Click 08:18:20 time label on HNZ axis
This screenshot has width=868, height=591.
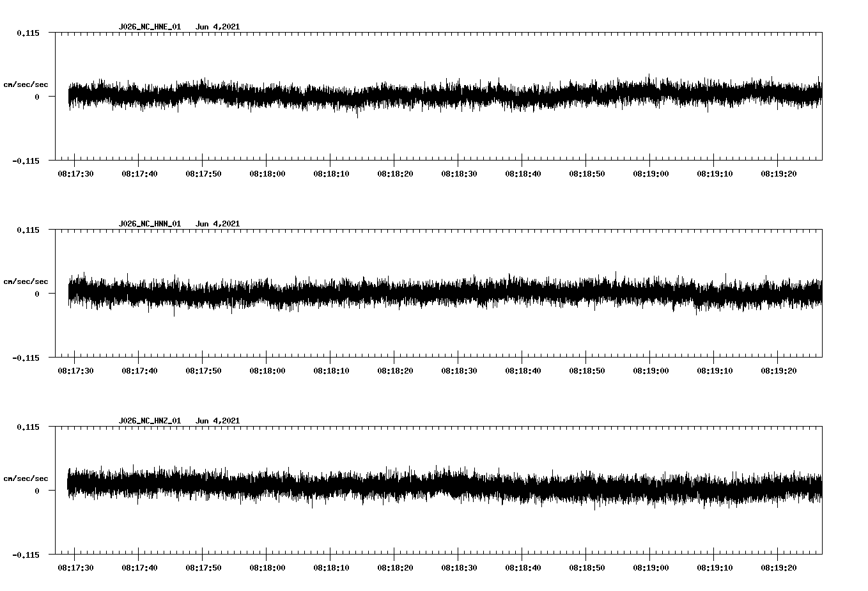pos(395,567)
